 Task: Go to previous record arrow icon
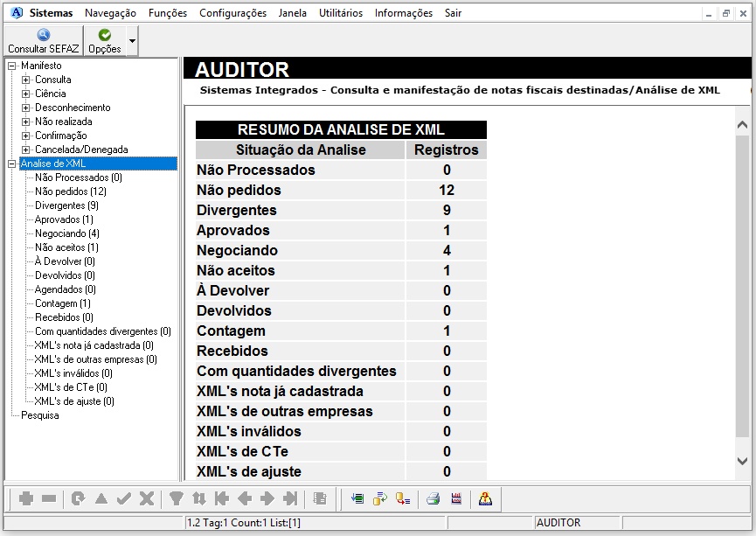pyautogui.click(x=245, y=498)
